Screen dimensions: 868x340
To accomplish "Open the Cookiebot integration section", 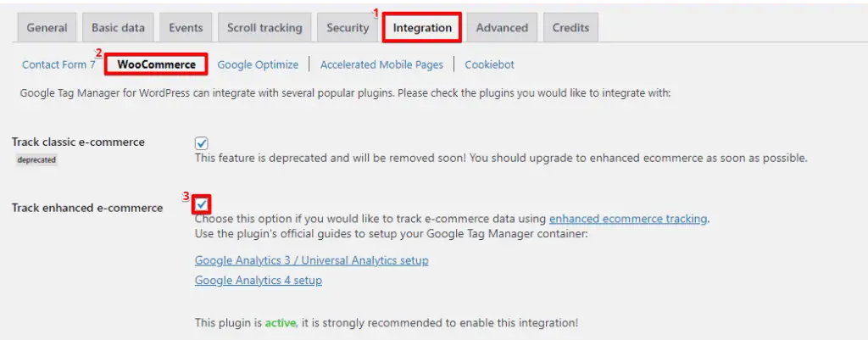I will point(489,64).
